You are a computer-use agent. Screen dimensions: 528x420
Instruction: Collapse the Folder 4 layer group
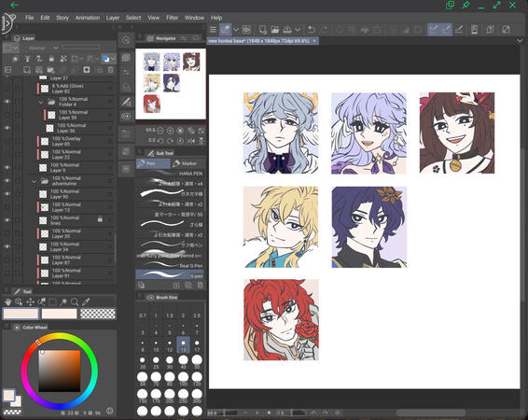click(x=41, y=102)
